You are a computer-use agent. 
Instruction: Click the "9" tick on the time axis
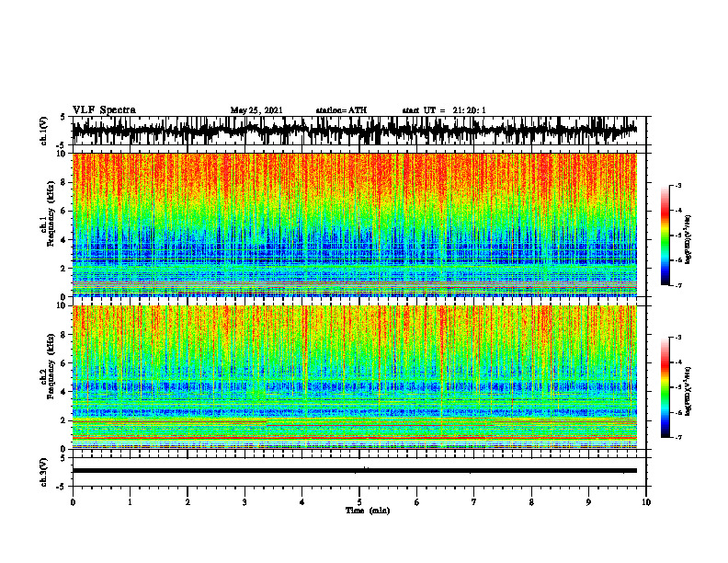pos(588,502)
